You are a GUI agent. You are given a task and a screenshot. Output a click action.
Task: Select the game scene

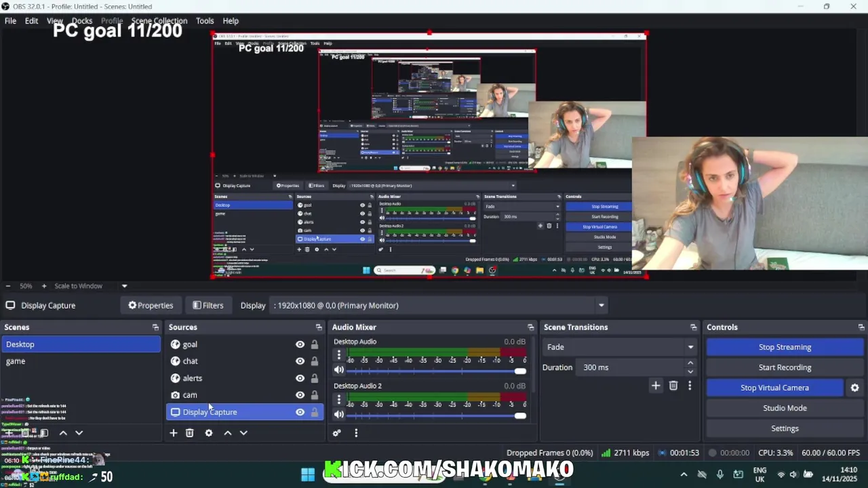click(x=80, y=361)
